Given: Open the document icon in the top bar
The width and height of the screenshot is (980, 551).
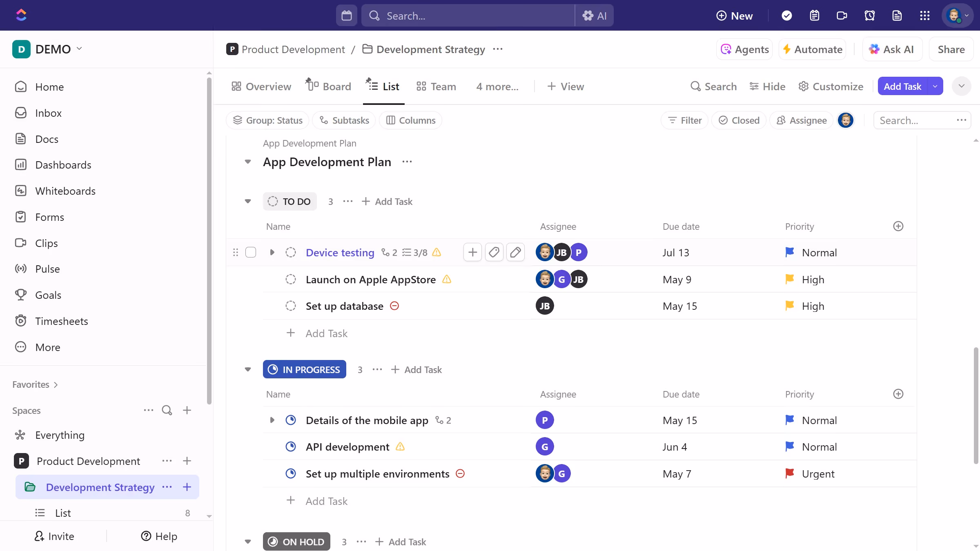Looking at the screenshot, I should 897,16.
